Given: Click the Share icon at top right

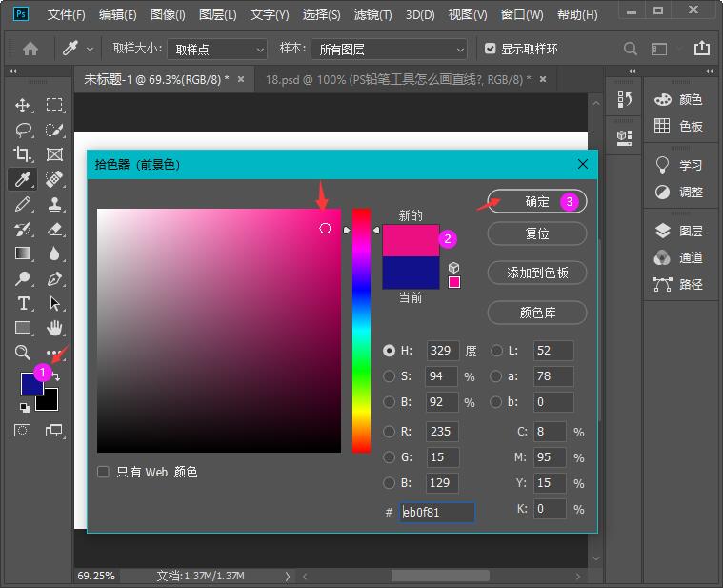Looking at the screenshot, I should pos(702,48).
